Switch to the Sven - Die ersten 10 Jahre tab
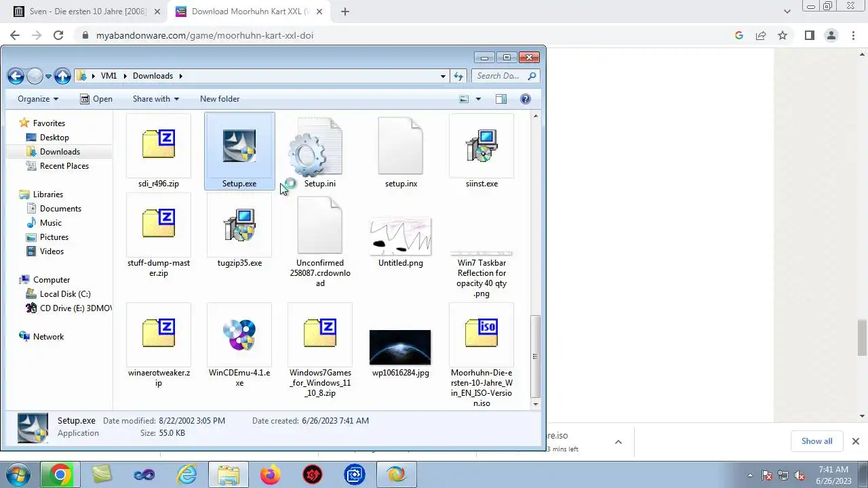 (89, 12)
